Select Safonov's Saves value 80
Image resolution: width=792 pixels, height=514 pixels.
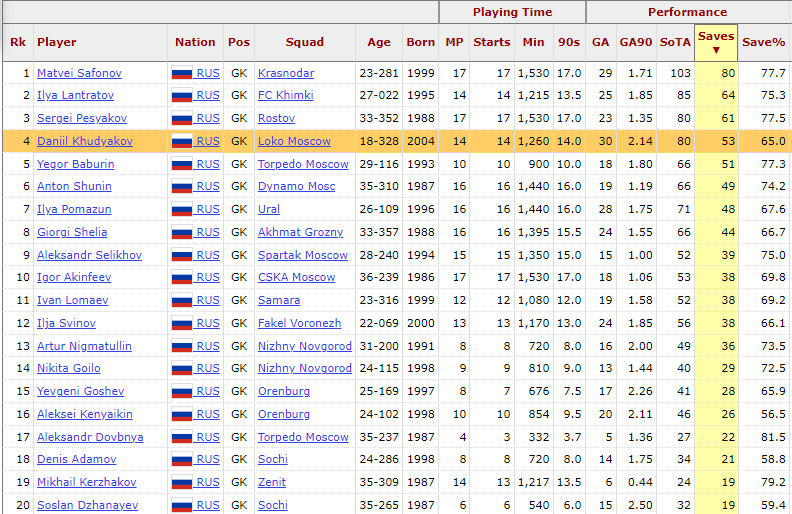[728, 73]
